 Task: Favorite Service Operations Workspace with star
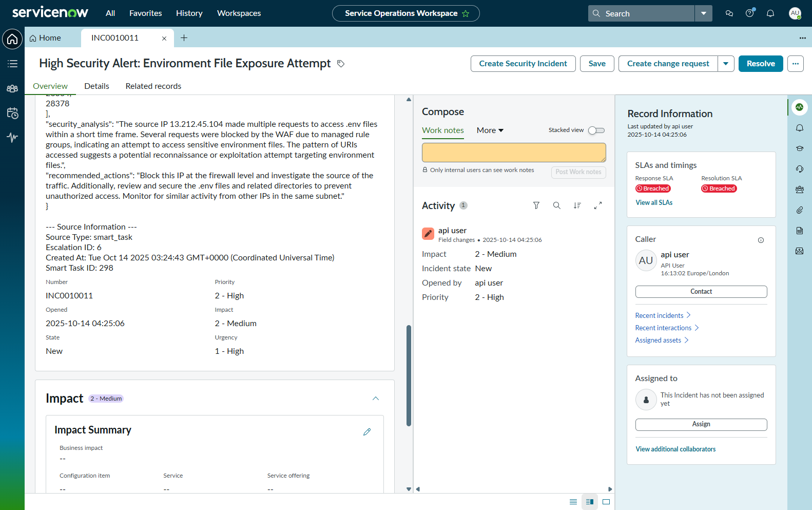(x=466, y=13)
